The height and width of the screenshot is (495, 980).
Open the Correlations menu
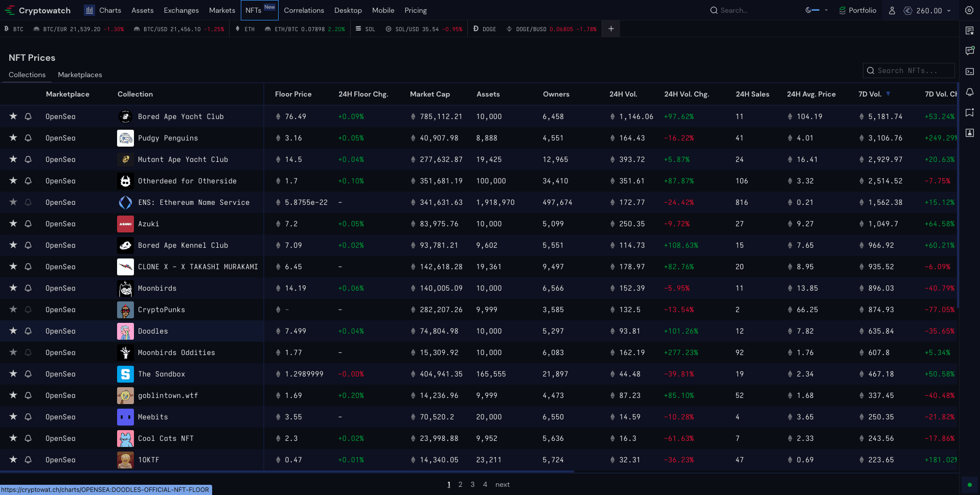[304, 10]
